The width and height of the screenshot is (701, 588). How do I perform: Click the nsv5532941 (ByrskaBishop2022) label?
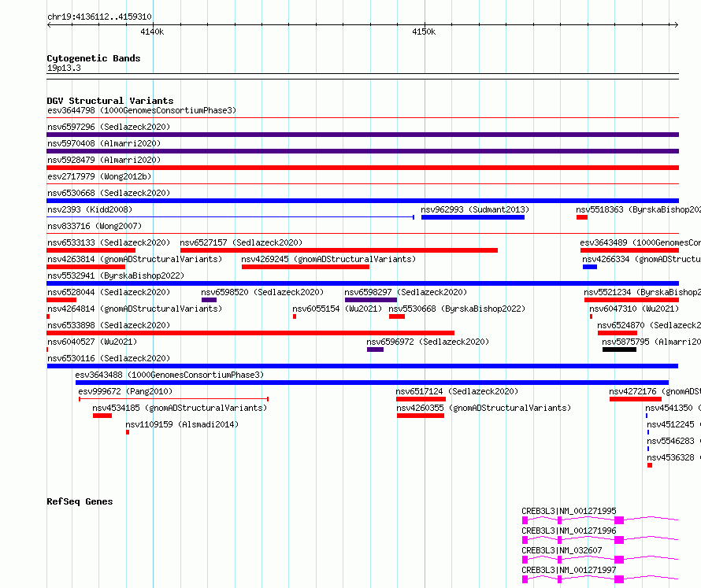click(116, 276)
